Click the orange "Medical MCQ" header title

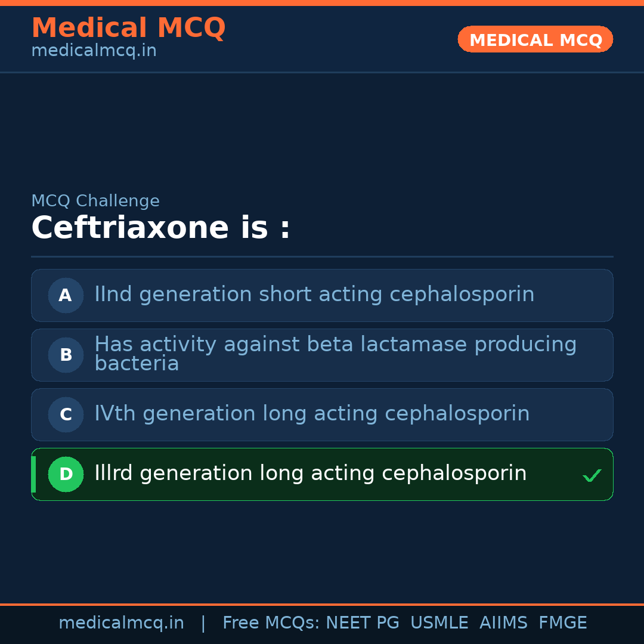click(x=128, y=28)
